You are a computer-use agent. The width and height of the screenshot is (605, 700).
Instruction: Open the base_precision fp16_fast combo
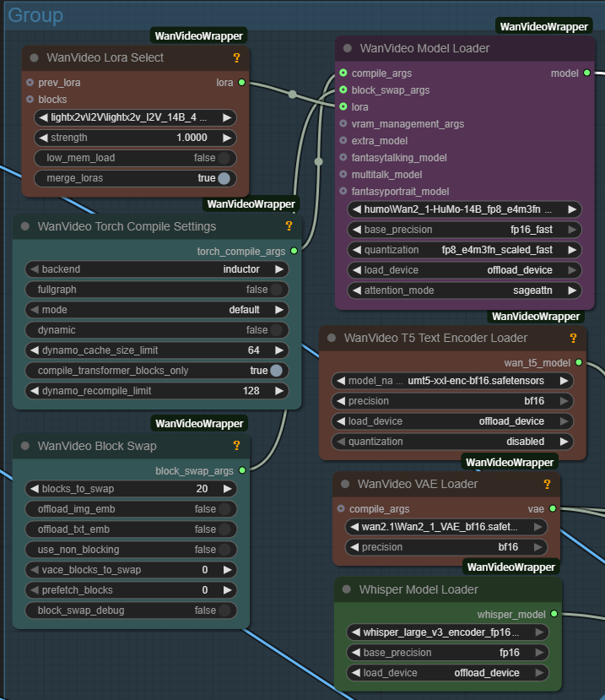(x=464, y=230)
